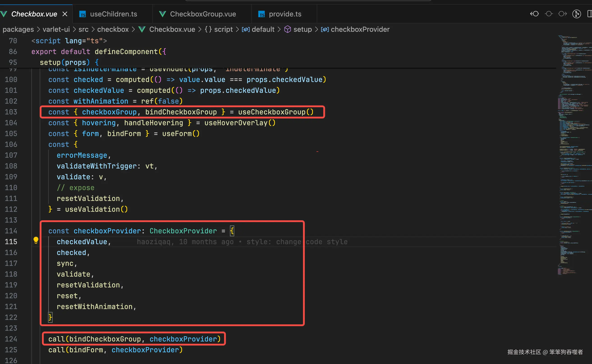The width and height of the screenshot is (592, 364).
Task: Click checkboxProvider breadcrumb item
Action: 360,29
